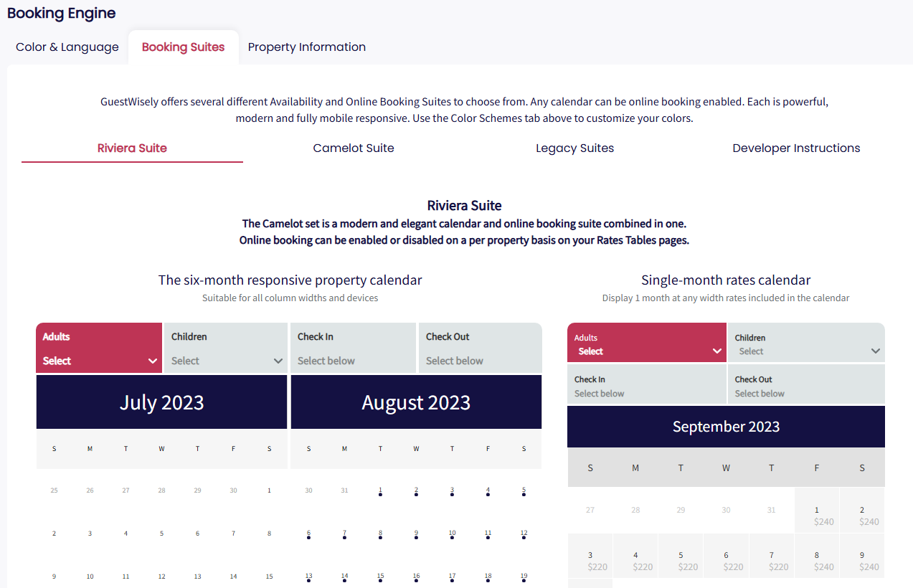913x588 pixels.
Task: Select July 8 in the July calendar
Action: 269,534
